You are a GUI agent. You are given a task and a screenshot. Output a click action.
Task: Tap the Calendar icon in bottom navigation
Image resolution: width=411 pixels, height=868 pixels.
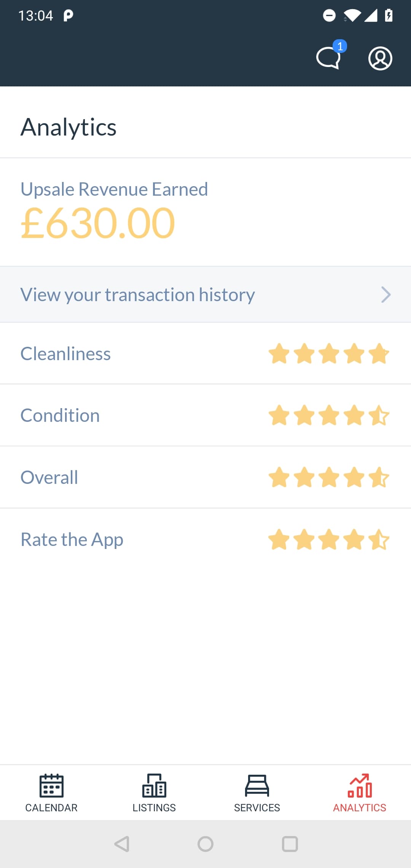[51, 785]
